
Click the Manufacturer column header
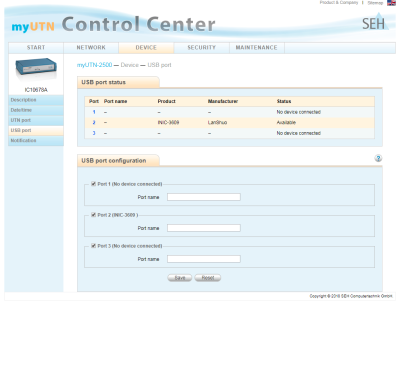coord(223,101)
